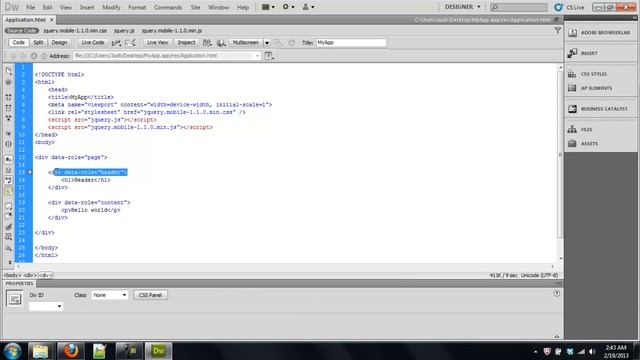Screen dimensions: 640x360
Task: Open the Div ID dropdown in Properties
Action: (46, 306)
